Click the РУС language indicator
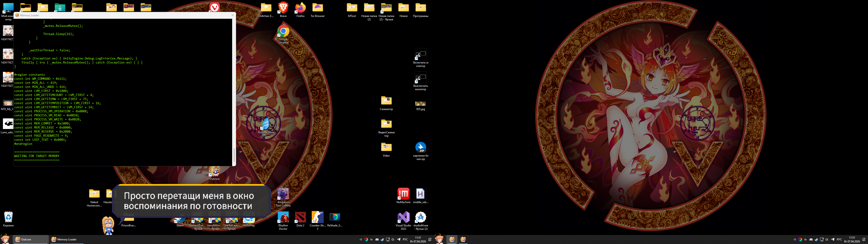Image resolution: width=868 pixels, height=244 pixels. tap(405, 240)
